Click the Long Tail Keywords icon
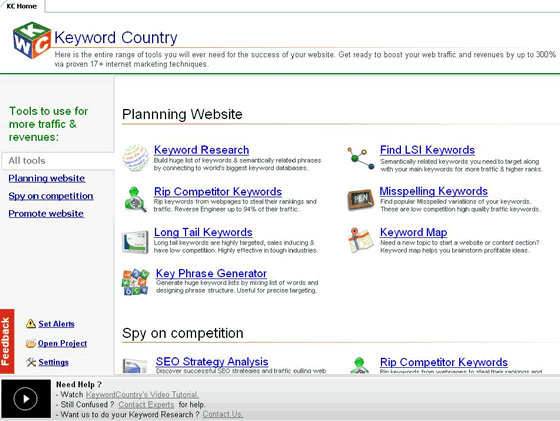Screen dimensions: 560x421 135,242
